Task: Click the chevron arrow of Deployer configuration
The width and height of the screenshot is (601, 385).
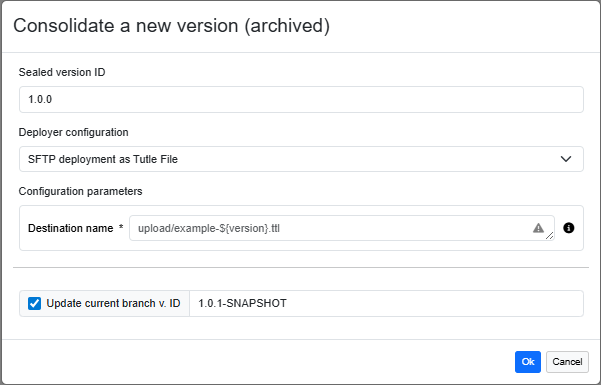Action: tap(566, 159)
